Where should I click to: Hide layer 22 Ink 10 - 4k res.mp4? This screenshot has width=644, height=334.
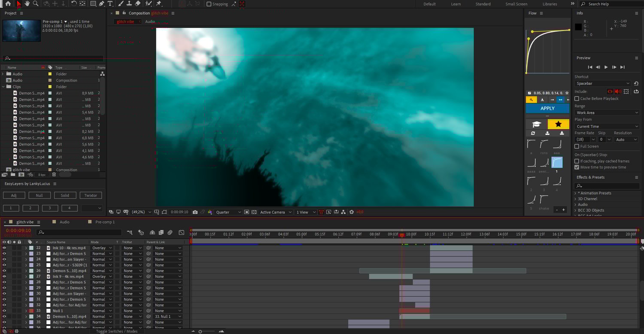coord(4,248)
